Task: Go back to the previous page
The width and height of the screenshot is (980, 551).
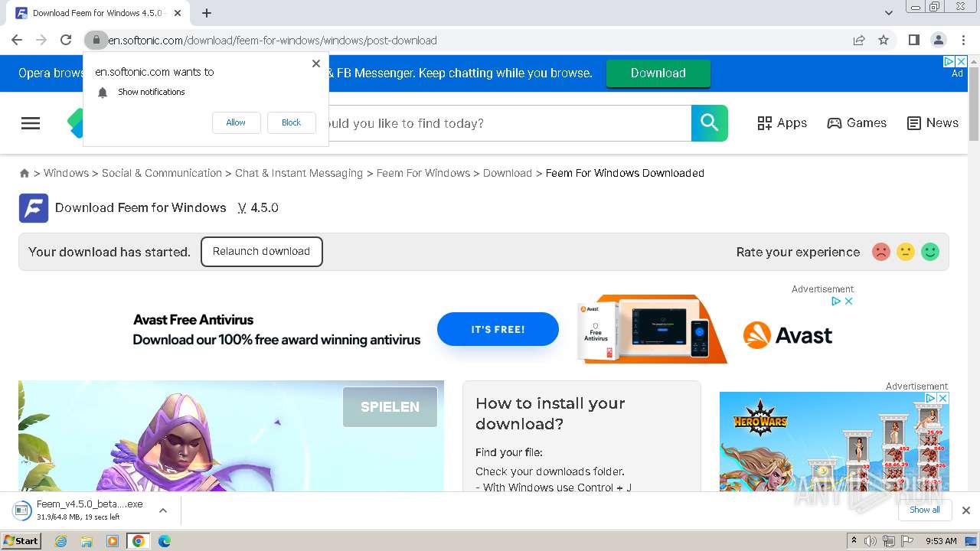Action: pos(17,40)
